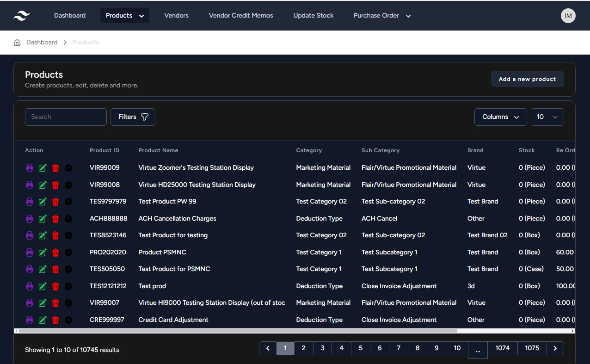
Task: Click the application logo in top navbar
Action: 22,16
